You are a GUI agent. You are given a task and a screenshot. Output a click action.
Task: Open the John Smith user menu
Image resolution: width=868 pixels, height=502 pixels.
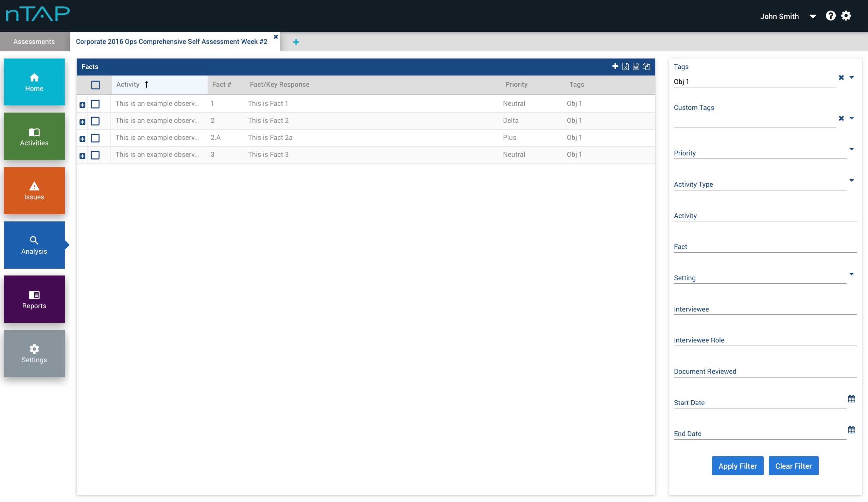(x=813, y=17)
